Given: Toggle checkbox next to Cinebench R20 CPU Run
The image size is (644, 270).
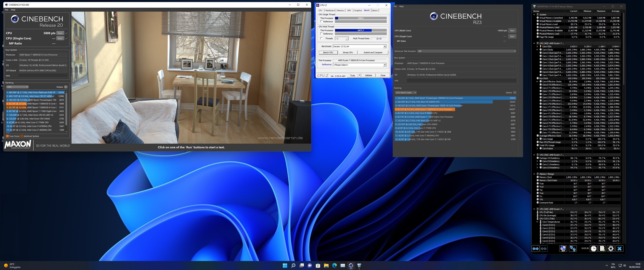Looking at the screenshot, I should click(x=66, y=33).
